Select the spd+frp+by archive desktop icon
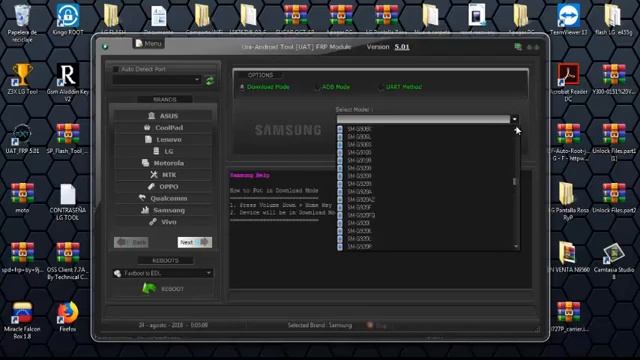640x360 pixels. [22, 258]
